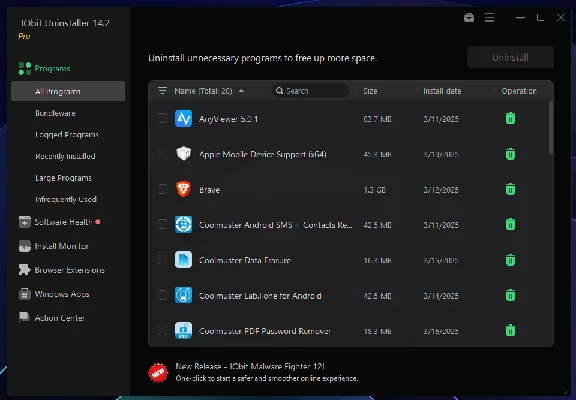Tick Coolmuster Android SMS checkbox
Viewport: 576px width, 400px height.
tap(162, 224)
